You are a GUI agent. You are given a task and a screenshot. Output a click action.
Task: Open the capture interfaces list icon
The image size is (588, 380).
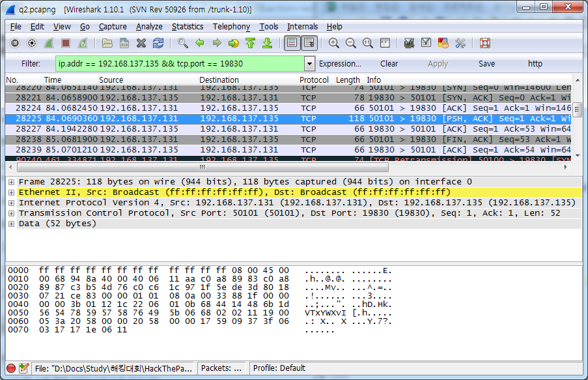(15, 43)
